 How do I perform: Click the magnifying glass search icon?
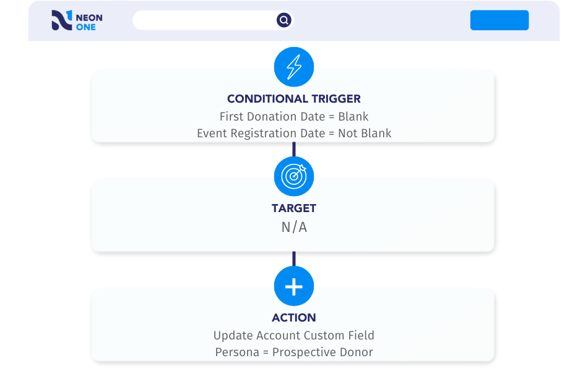tap(284, 20)
